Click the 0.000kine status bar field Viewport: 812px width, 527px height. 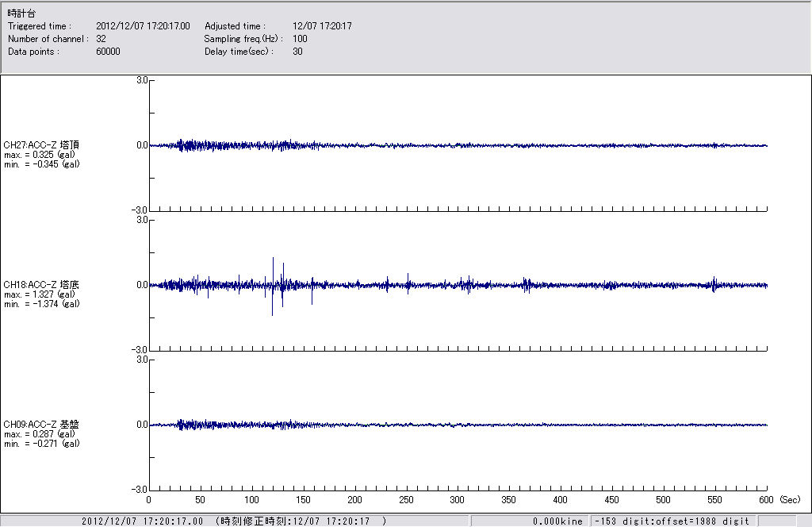pyautogui.click(x=557, y=521)
